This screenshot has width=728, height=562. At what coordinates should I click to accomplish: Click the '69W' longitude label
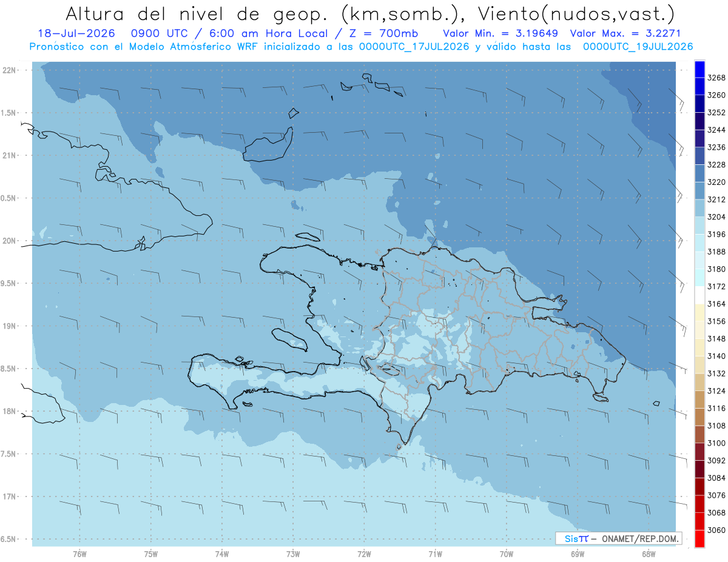pyautogui.click(x=578, y=554)
